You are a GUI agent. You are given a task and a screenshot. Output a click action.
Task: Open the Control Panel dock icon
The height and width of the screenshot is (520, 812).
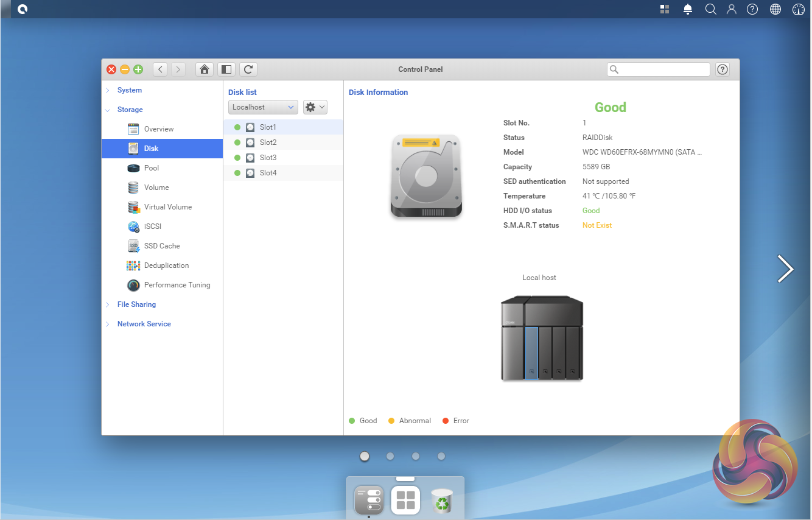369,500
